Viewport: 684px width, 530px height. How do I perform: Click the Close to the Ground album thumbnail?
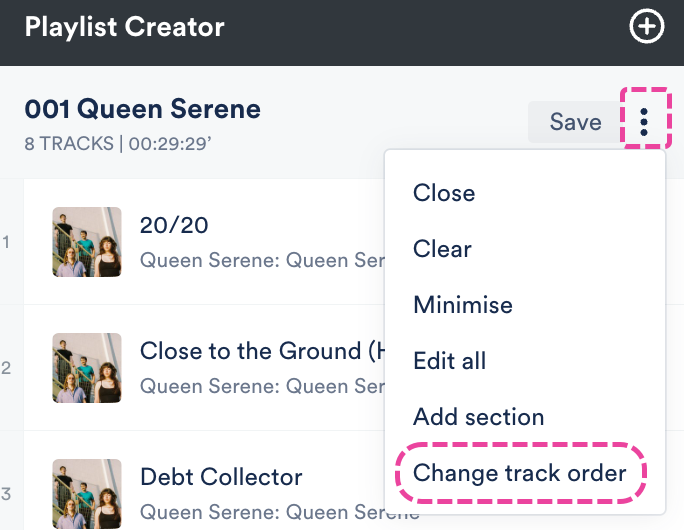point(87,368)
